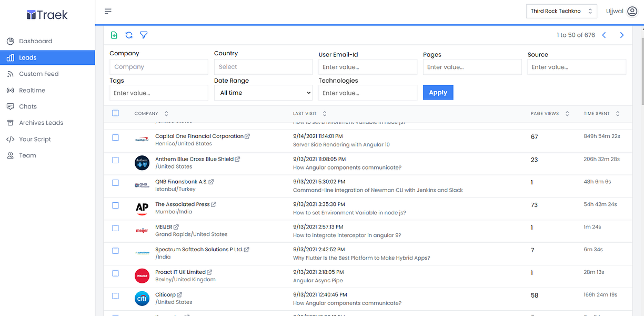Open MEIJER external link icon

(176, 227)
